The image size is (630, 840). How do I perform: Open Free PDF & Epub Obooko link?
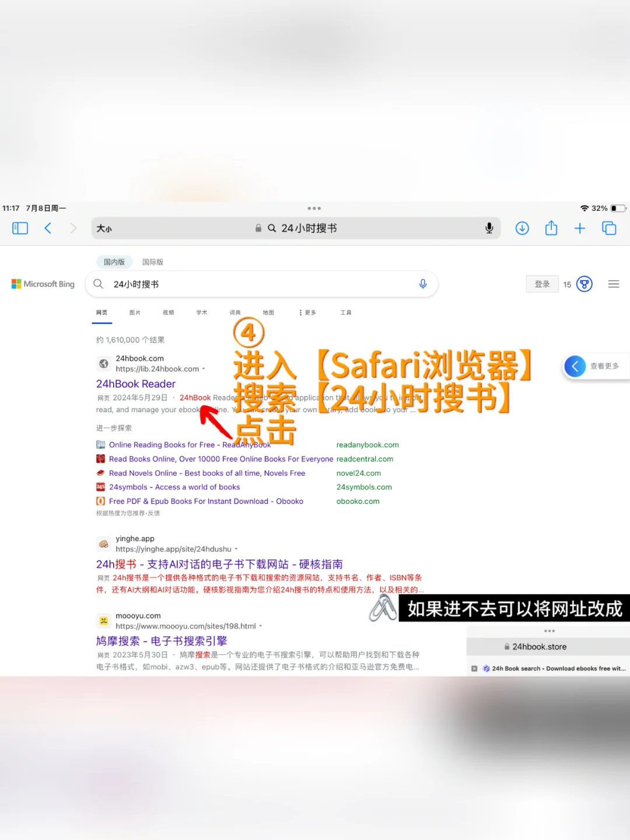pyautogui.click(x=206, y=501)
